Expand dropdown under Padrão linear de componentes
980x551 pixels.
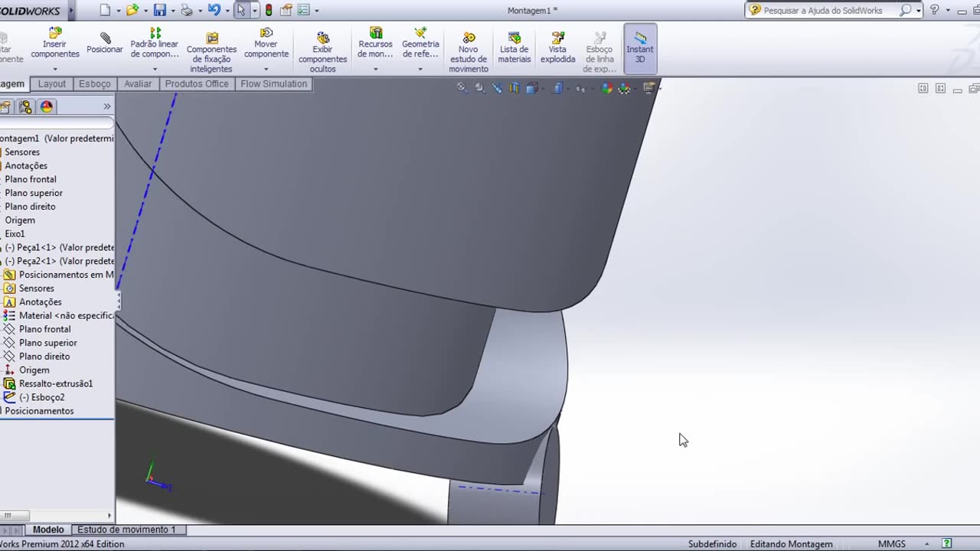(155, 69)
